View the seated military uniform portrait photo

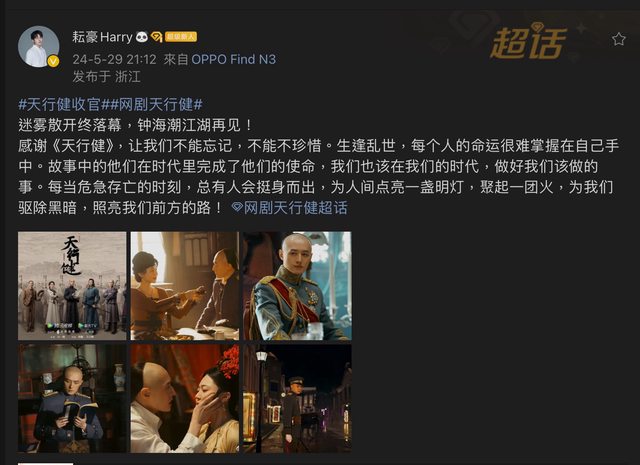(x=298, y=286)
